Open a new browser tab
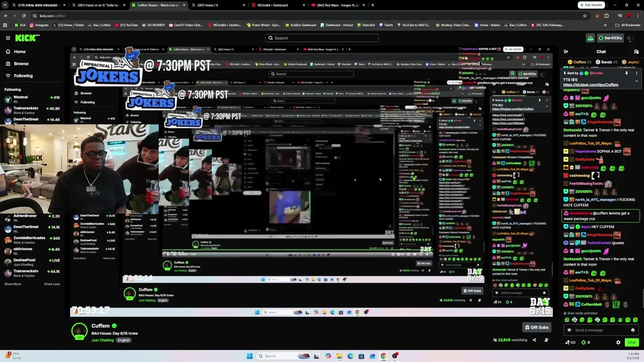The width and height of the screenshot is (644, 362). coord(372,5)
